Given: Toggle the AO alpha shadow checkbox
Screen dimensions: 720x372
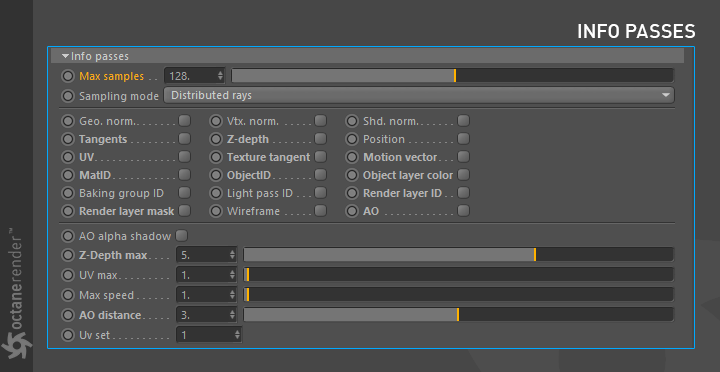Looking at the screenshot, I should (x=182, y=236).
